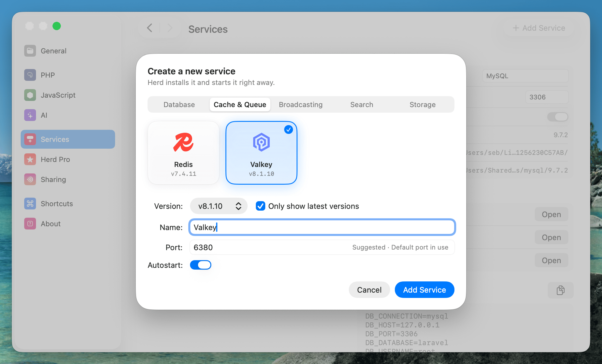Image resolution: width=602 pixels, height=364 pixels.
Task: Choose the Redis v7.4.11 service card
Action: point(183,153)
